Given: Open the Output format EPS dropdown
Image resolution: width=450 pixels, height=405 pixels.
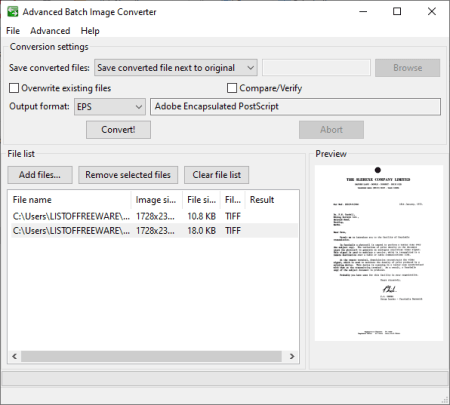Looking at the screenshot, I should (110, 107).
